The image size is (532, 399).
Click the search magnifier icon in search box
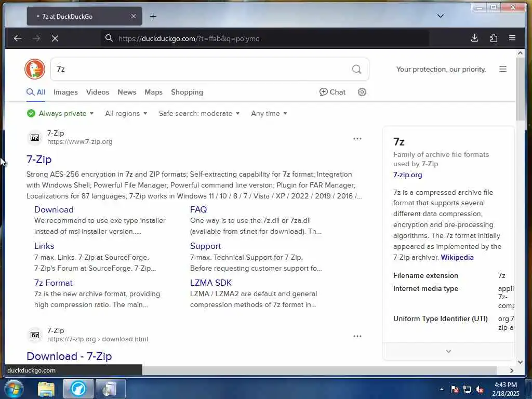coord(356,69)
